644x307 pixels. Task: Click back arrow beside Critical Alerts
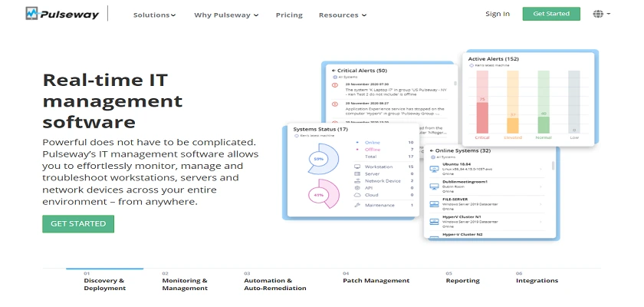point(334,71)
